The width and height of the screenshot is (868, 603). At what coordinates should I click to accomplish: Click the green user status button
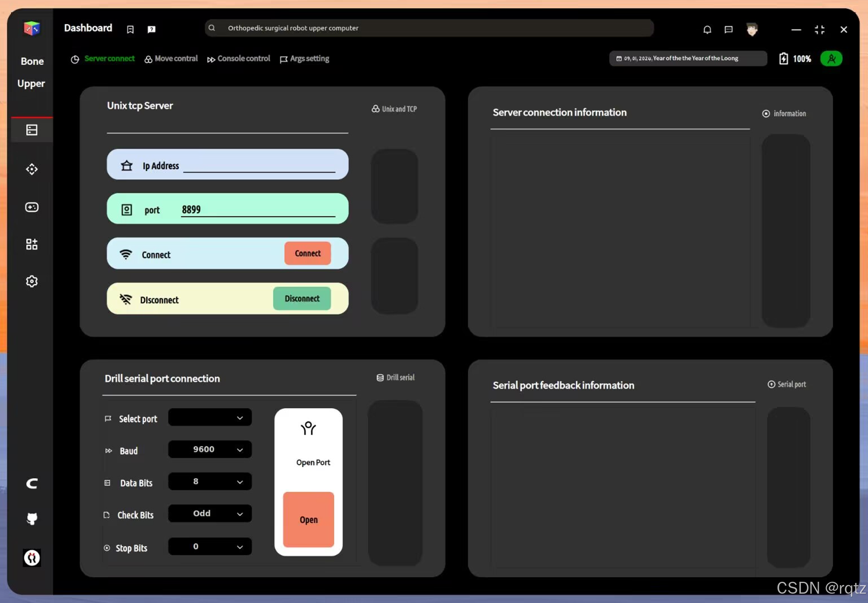coord(831,59)
